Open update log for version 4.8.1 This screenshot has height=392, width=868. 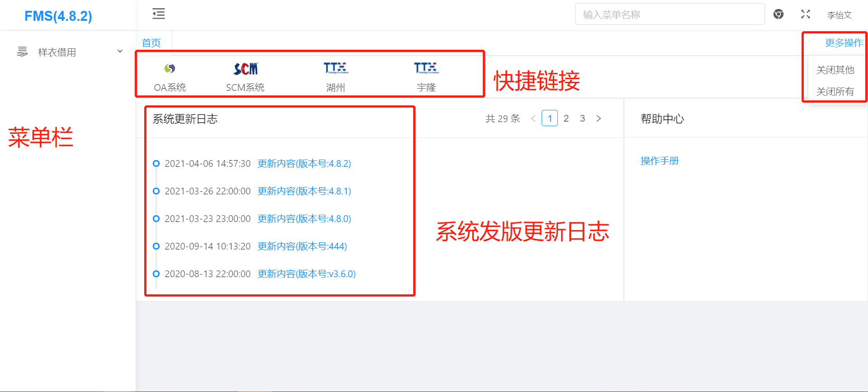[x=304, y=191]
